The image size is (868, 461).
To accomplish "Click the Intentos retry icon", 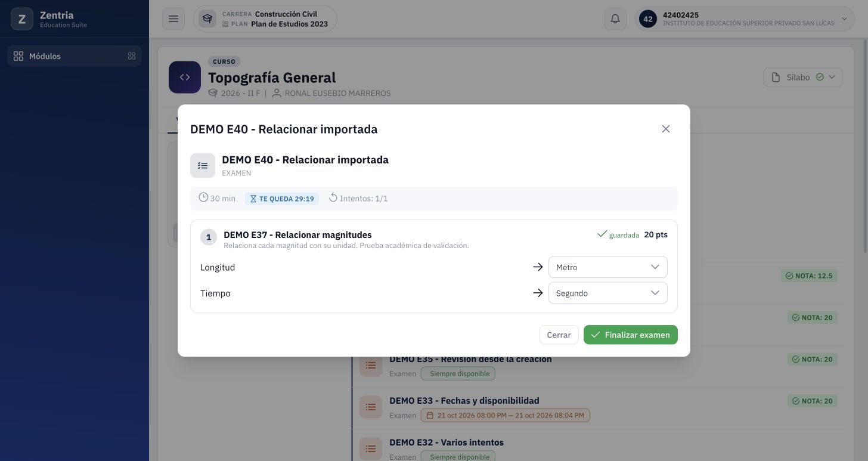I will point(333,197).
